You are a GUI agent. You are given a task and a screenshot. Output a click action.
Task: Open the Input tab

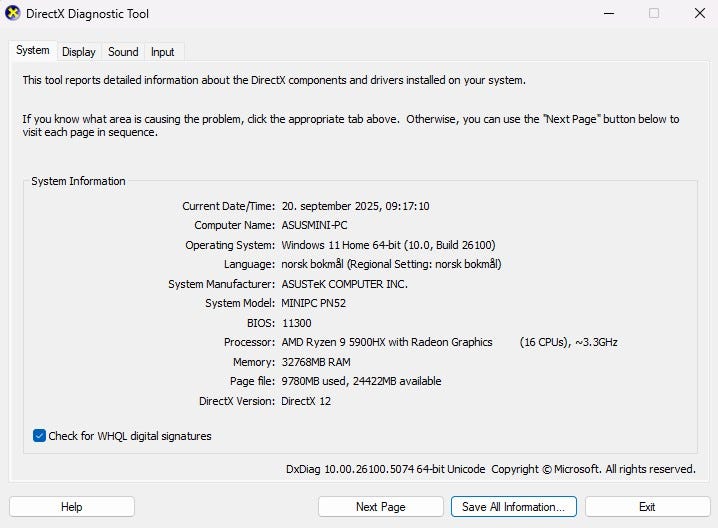pyautogui.click(x=163, y=52)
